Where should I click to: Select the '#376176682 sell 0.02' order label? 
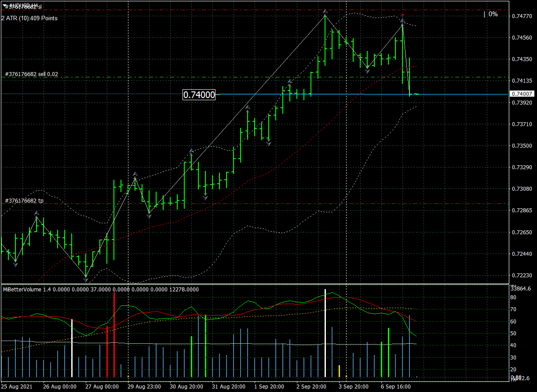tap(31, 74)
